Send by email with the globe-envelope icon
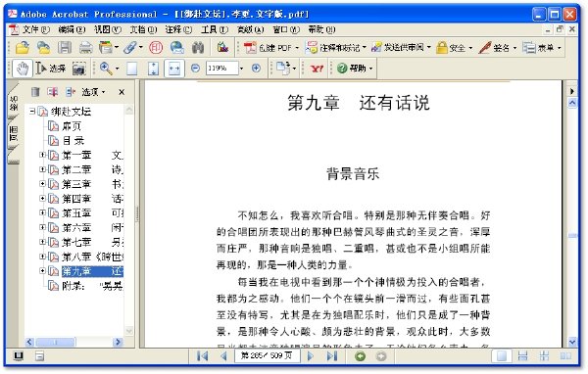 [x=177, y=48]
